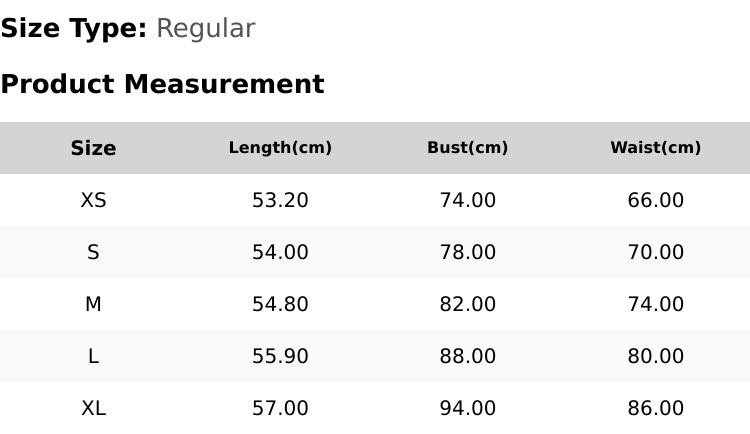This screenshot has width=750, height=434.
Task: Select the XS size row label
Action: pyautogui.click(x=93, y=200)
